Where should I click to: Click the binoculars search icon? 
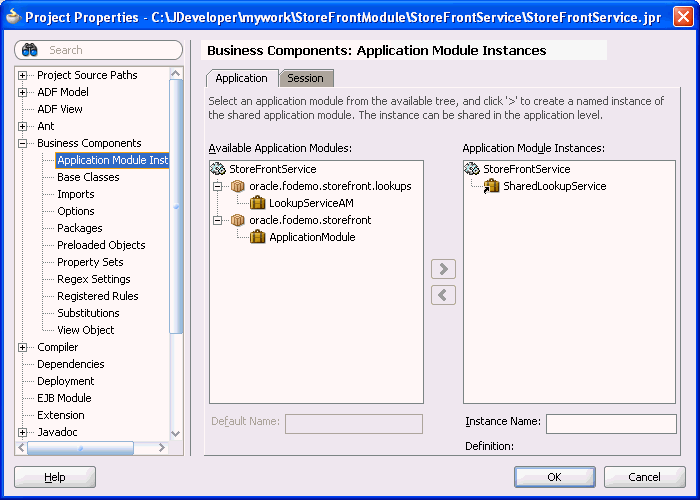click(x=29, y=50)
